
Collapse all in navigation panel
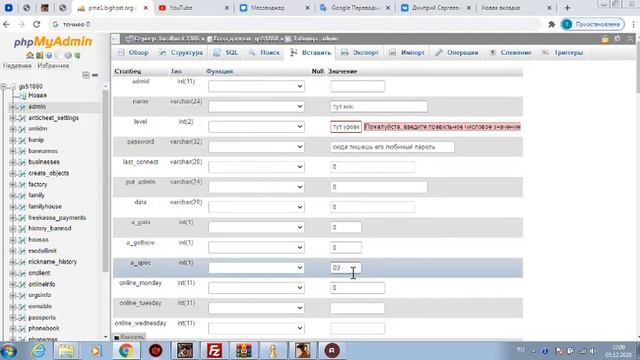pos(86,75)
